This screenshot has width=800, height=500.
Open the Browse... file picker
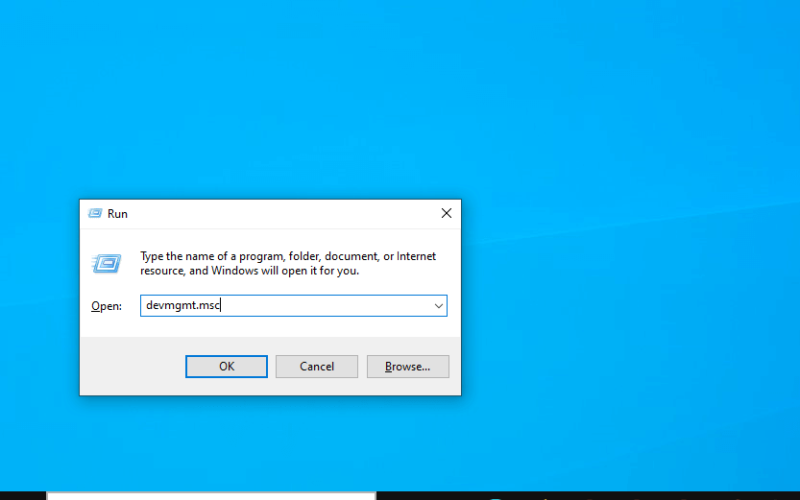click(408, 366)
